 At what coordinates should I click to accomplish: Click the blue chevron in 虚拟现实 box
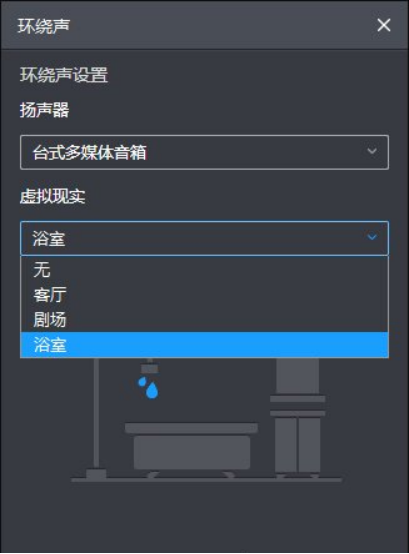[372, 237]
